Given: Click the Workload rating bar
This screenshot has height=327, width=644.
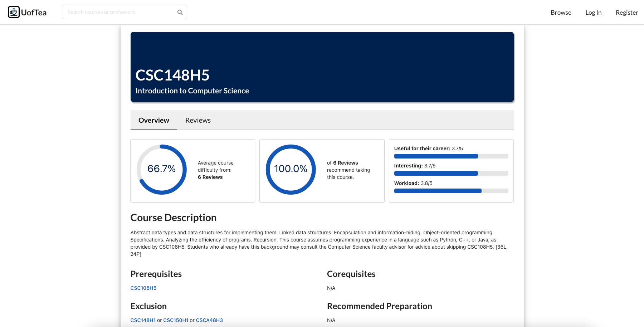Looking at the screenshot, I should click(451, 191).
